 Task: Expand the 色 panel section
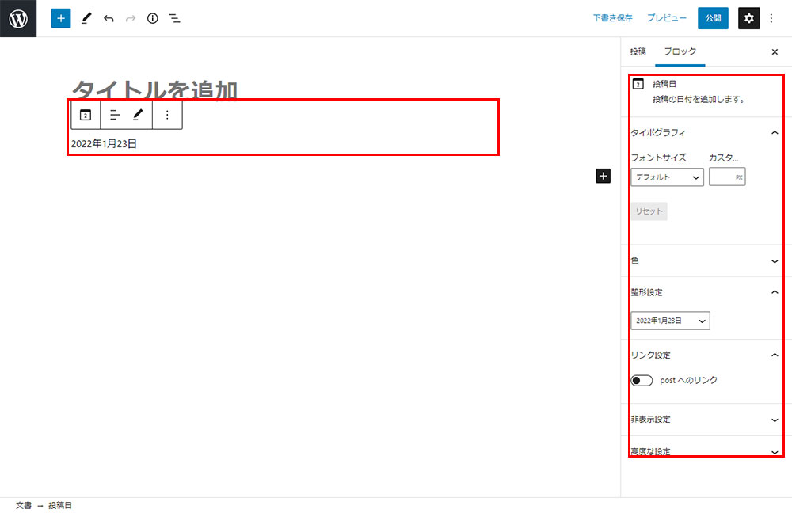coord(705,260)
